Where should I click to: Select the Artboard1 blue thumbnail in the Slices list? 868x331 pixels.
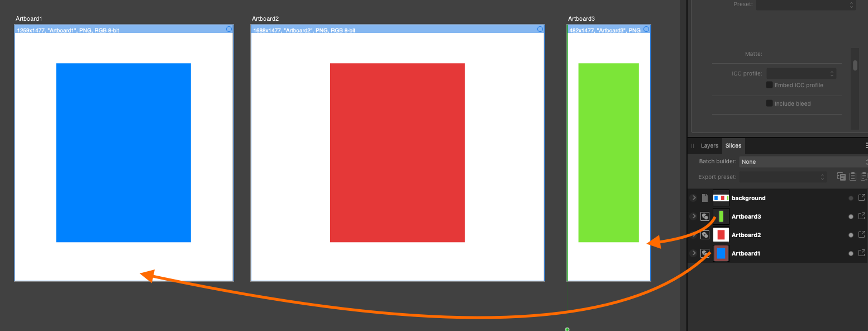[721, 253]
